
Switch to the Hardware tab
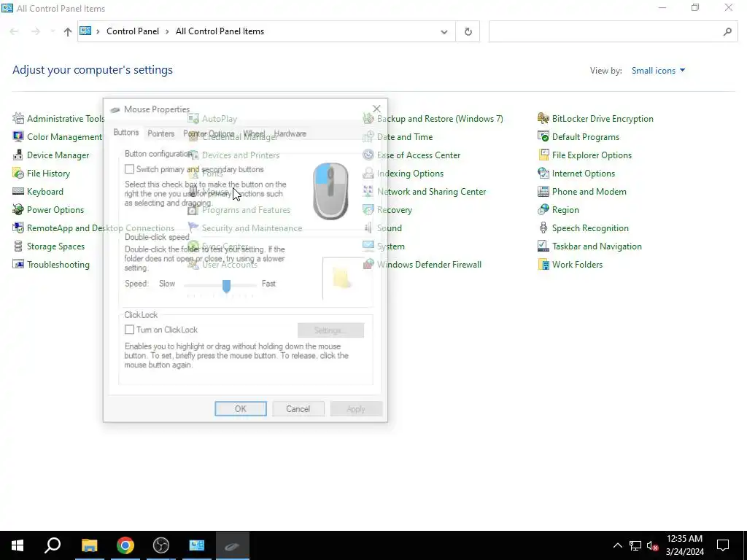290,134
